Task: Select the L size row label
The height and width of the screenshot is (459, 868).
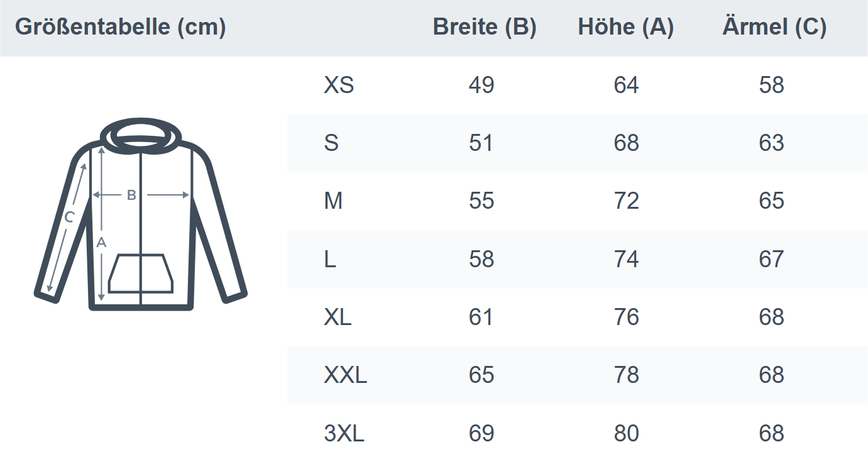Action: (x=330, y=259)
